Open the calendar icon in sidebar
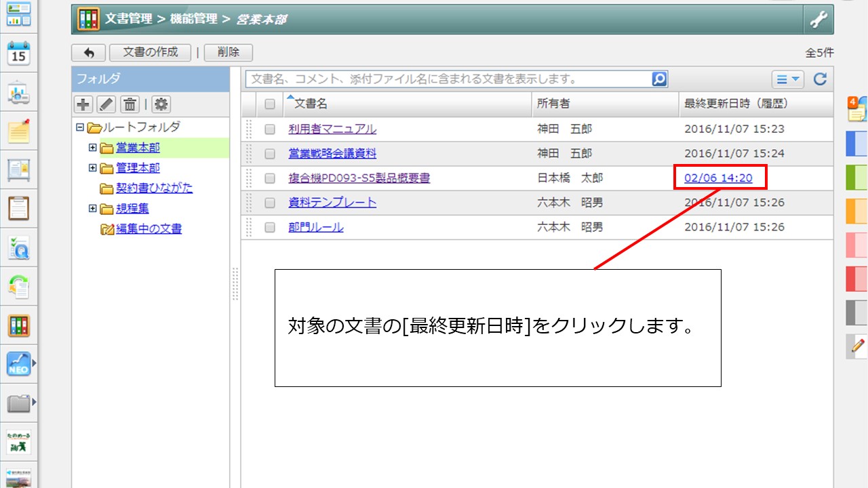Screen dimensions: 868x488 coord(18,53)
